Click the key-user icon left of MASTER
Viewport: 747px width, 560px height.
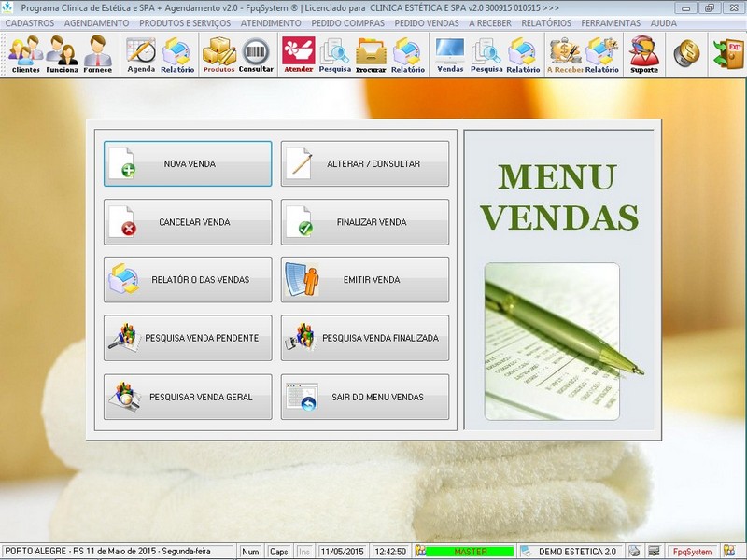click(419, 551)
